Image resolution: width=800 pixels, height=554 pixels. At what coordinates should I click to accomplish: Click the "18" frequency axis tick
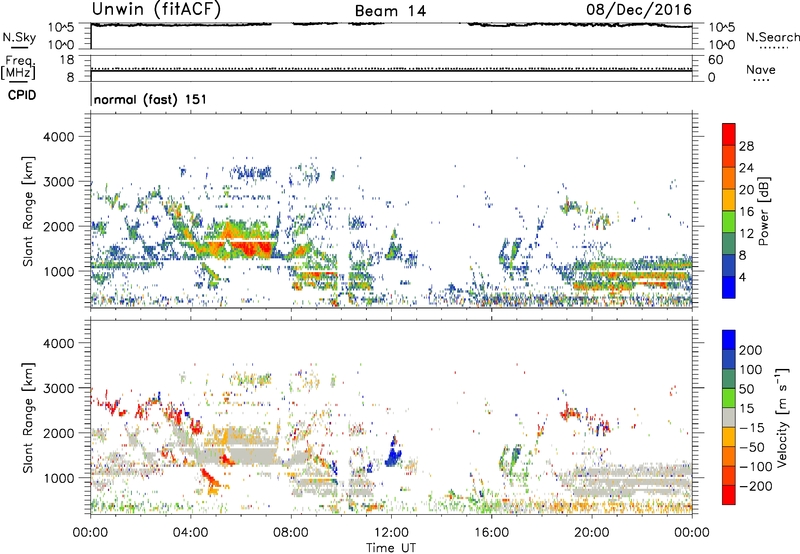point(67,60)
